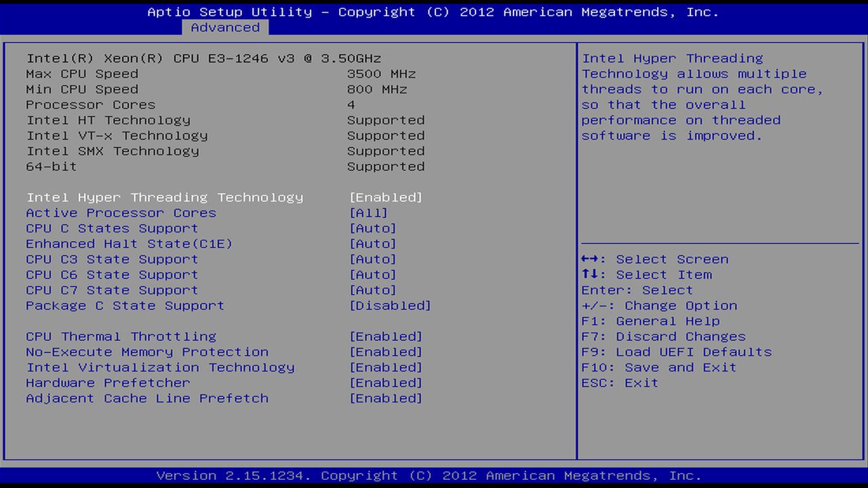Click the +/-: Change Option hint

point(659,306)
